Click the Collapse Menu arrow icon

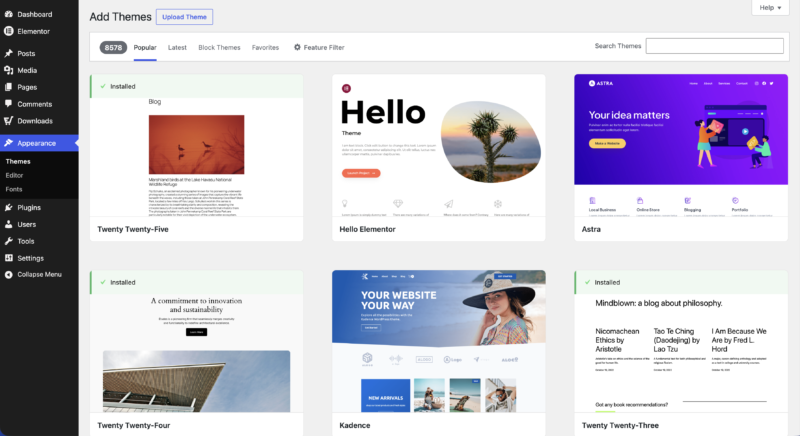(x=9, y=274)
